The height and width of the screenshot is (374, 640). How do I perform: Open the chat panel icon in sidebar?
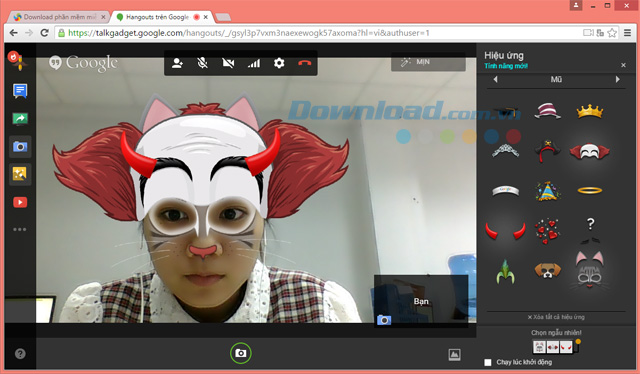coord(20,91)
